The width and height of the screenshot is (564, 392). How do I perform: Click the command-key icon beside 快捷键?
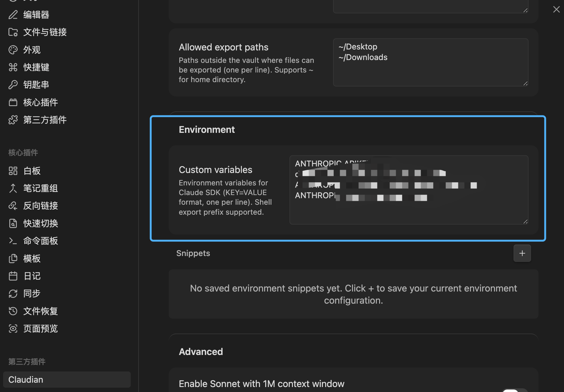pyautogui.click(x=13, y=67)
